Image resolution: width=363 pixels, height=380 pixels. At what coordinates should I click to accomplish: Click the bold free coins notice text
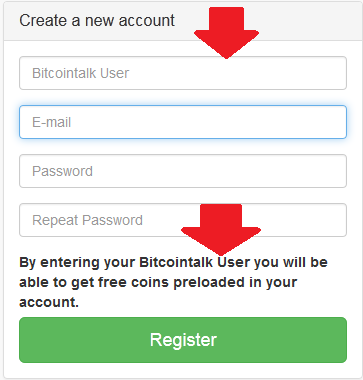click(173, 282)
